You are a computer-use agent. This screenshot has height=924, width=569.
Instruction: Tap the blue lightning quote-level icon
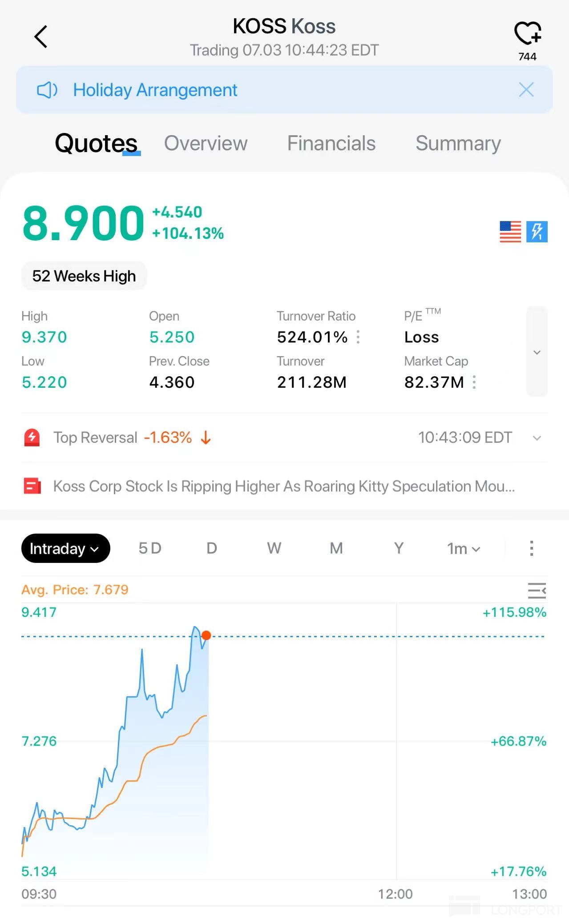(537, 232)
